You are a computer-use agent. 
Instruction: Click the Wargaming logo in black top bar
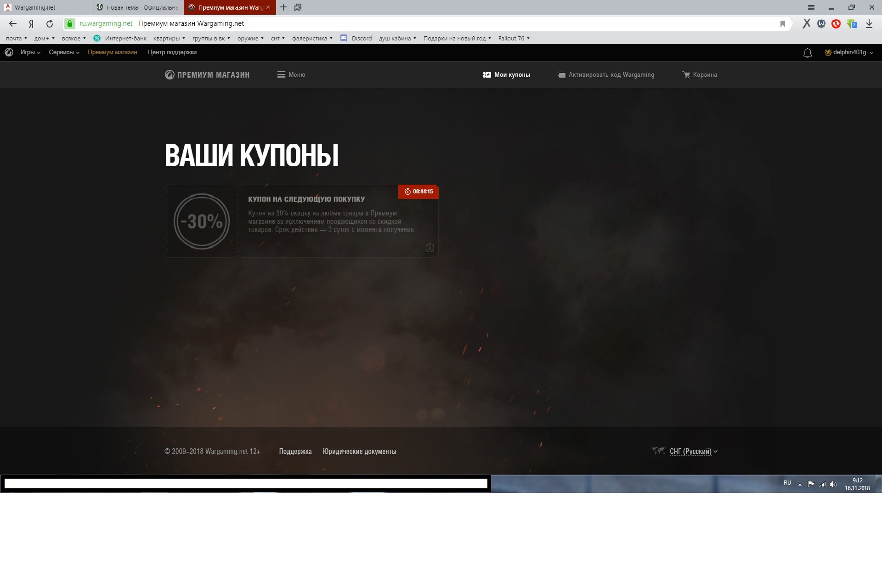(x=9, y=52)
